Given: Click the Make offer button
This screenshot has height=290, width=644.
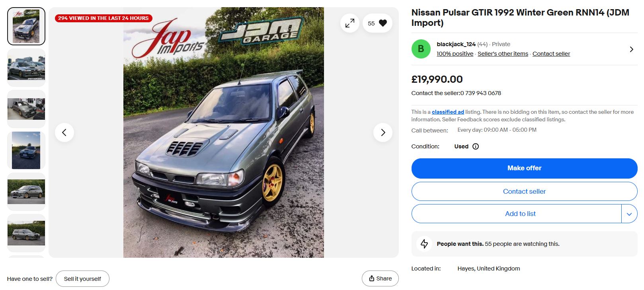Looking at the screenshot, I should coord(524,168).
